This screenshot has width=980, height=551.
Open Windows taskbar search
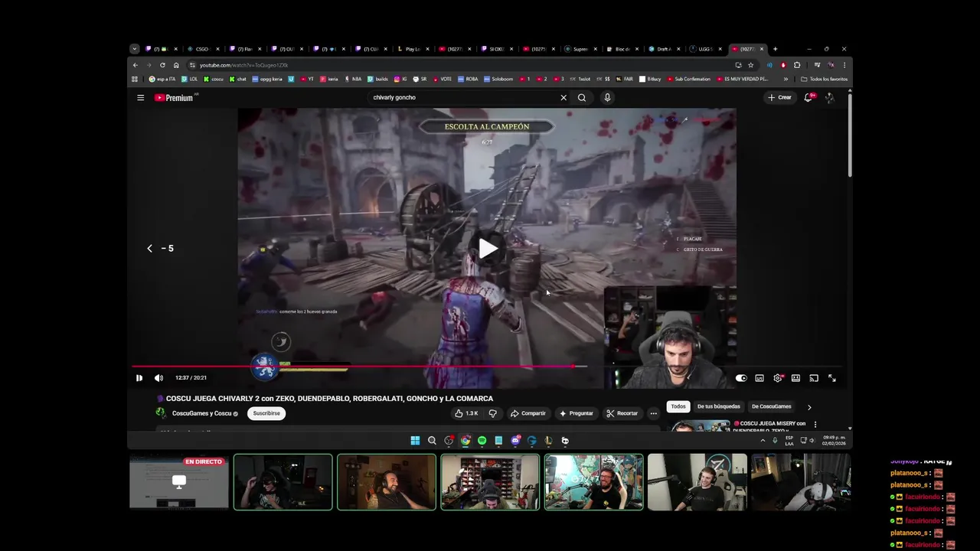[x=432, y=441]
